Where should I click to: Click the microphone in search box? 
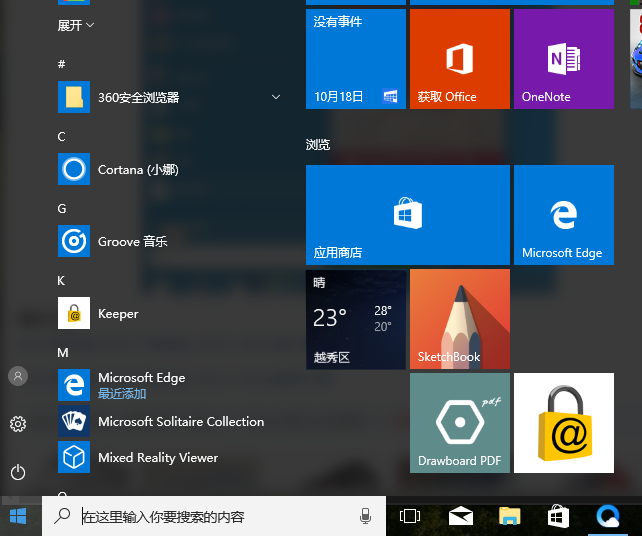pos(365,516)
